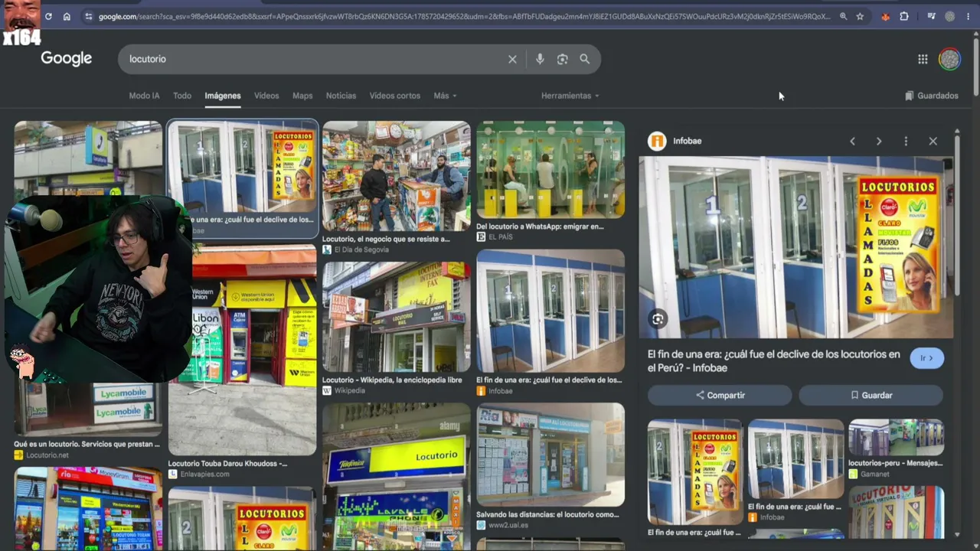Search inside the preview image with Lens
This screenshot has width=980, height=551.
click(658, 319)
